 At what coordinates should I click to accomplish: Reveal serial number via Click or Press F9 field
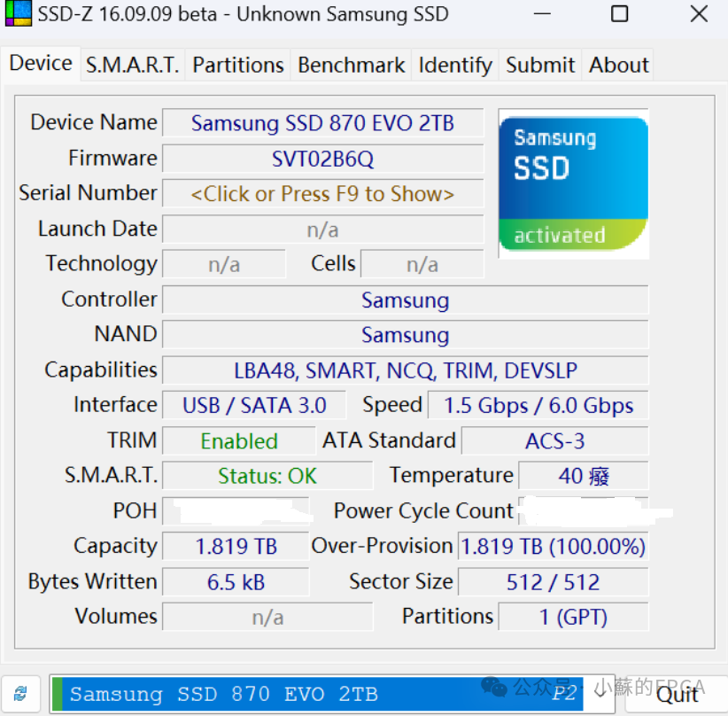tap(322, 194)
